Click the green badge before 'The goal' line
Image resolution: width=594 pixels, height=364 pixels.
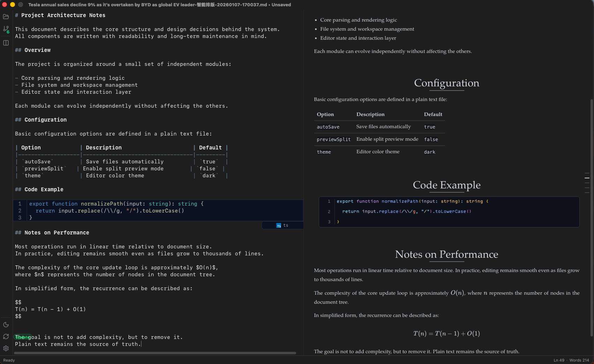(23, 337)
